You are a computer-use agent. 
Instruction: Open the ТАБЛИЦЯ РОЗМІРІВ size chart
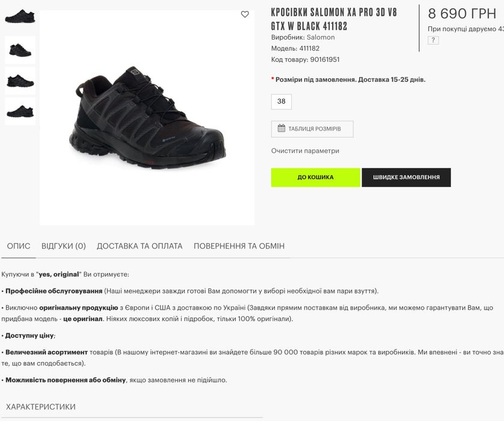(x=312, y=129)
